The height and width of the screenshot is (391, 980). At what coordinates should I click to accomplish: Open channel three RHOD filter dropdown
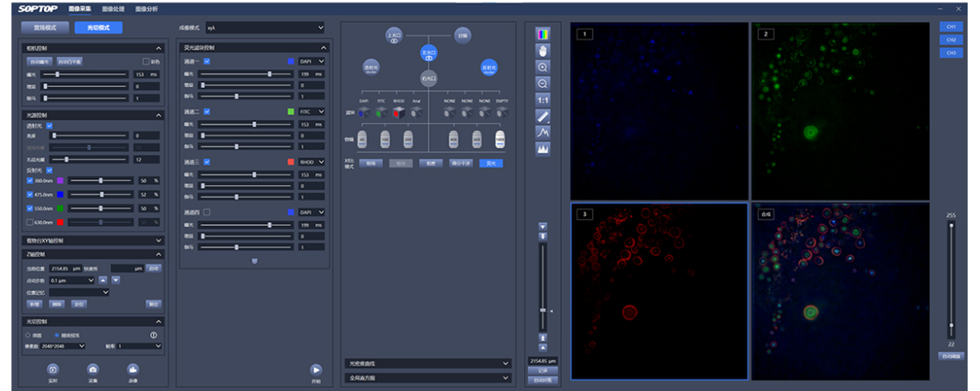point(311,162)
